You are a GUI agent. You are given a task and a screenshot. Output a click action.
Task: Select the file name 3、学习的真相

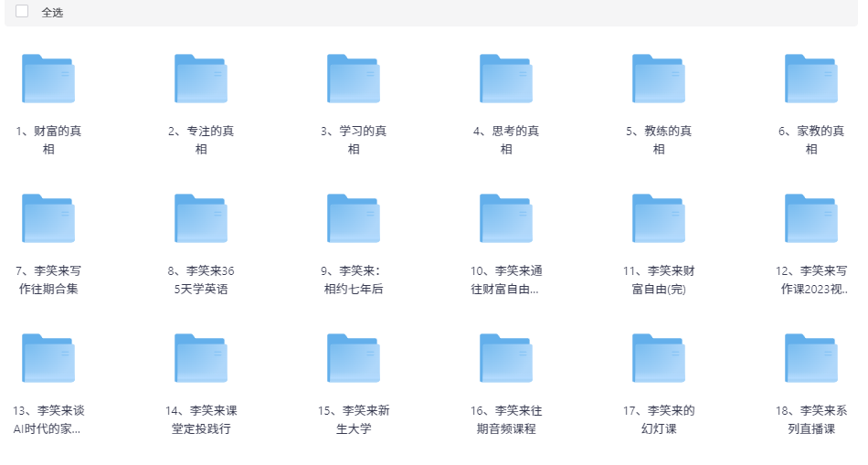click(354, 140)
